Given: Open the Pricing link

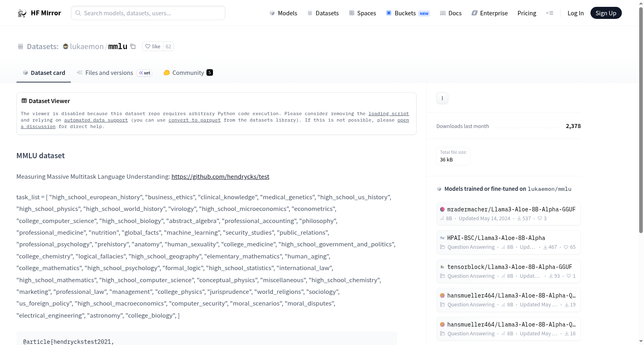Looking at the screenshot, I should (527, 13).
